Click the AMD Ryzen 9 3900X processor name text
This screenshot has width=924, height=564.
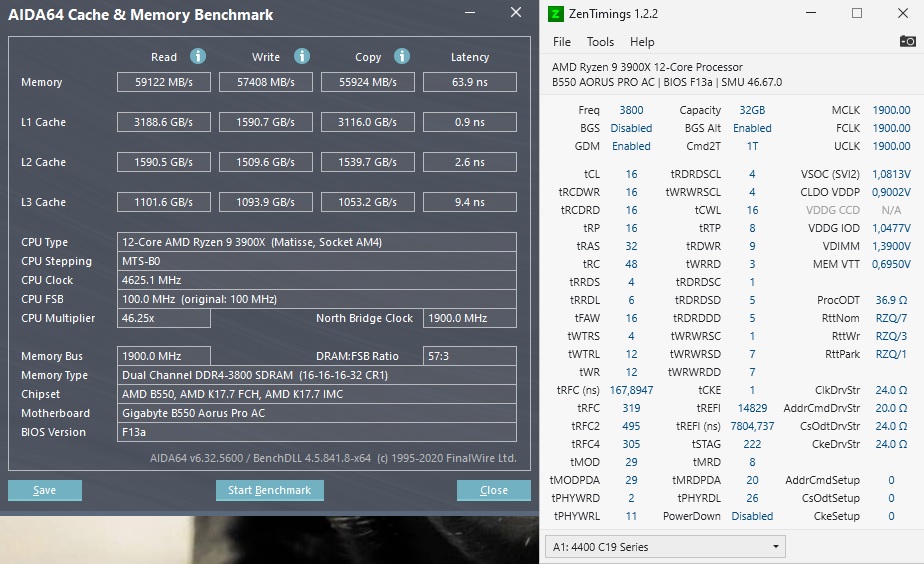click(x=647, y=67)
